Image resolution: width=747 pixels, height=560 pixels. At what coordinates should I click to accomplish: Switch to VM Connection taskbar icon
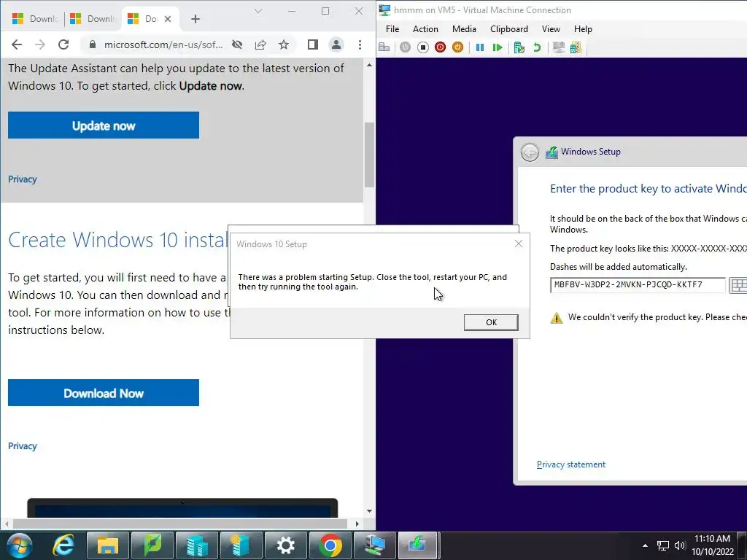point(374,545)
